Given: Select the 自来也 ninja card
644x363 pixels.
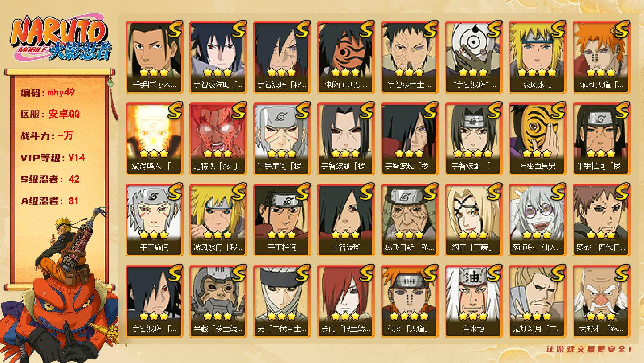Looking at the screenshot, I should (x=473, y=301).
